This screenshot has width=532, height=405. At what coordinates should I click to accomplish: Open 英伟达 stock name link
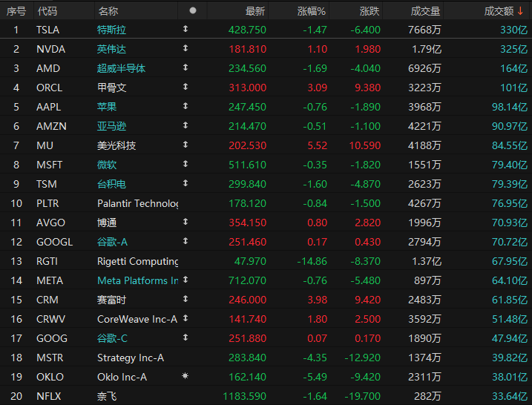click(x=111, y=49)
